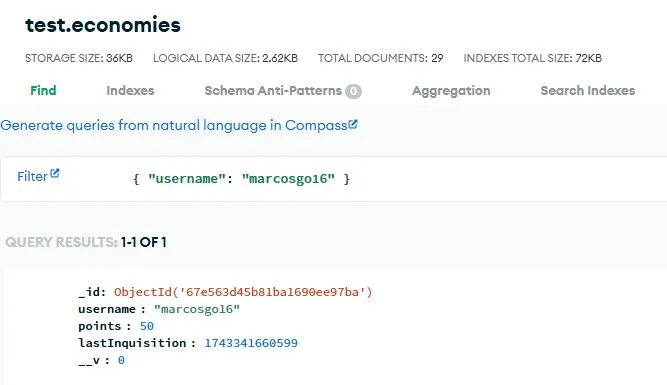667x385 pixels.
Task: Click the TOTAL DOCUMENTS: 29 statistic
Action: 381,58
